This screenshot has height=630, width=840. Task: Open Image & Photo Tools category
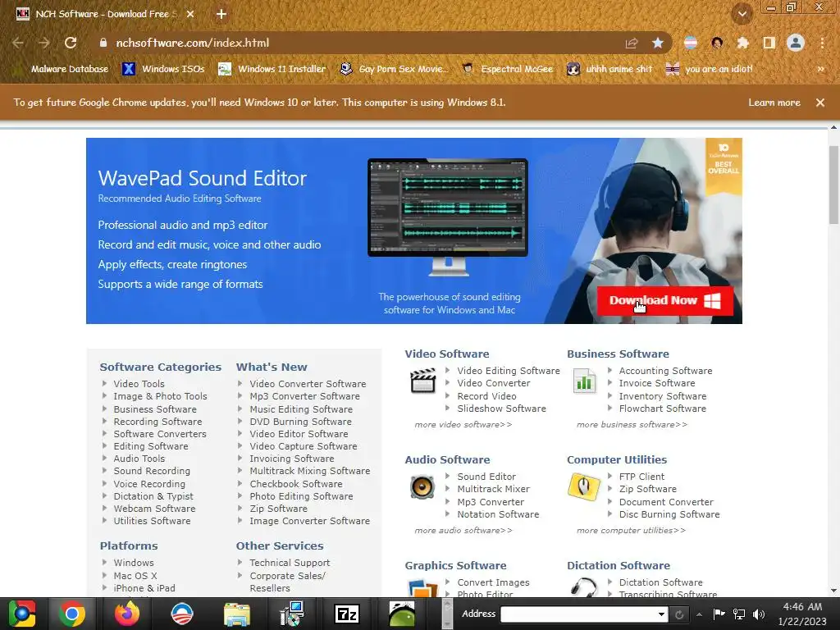pyautogui.click(x=160, y=396)
